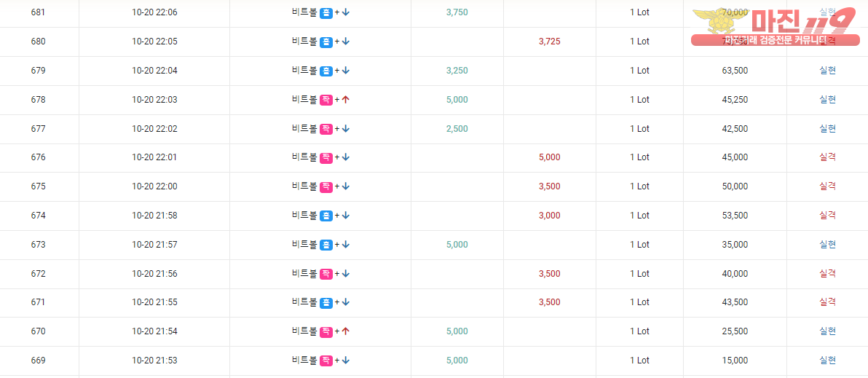Click the red 3,000 amount in row 674
Image resolution: width=868 pixels, height=378 pixels.
pos(549,216)
